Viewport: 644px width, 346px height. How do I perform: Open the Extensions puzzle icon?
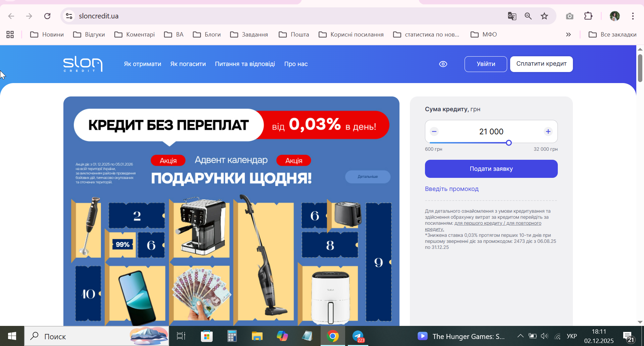click(x=588, y=16)
